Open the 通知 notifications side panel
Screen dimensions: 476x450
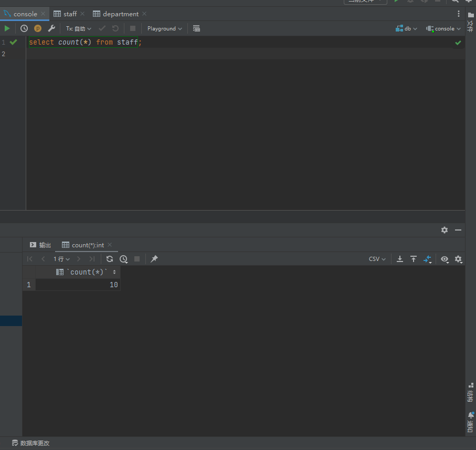[x=471, y=422]
